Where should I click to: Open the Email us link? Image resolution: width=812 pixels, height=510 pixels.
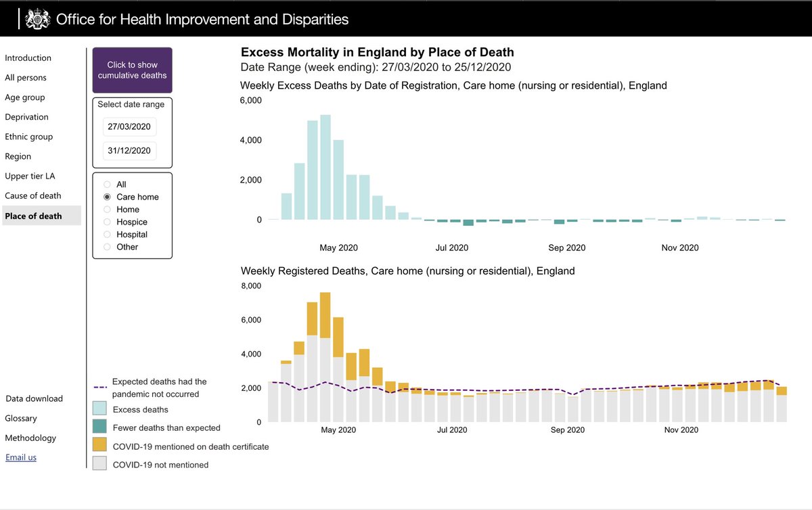(21, 457)
